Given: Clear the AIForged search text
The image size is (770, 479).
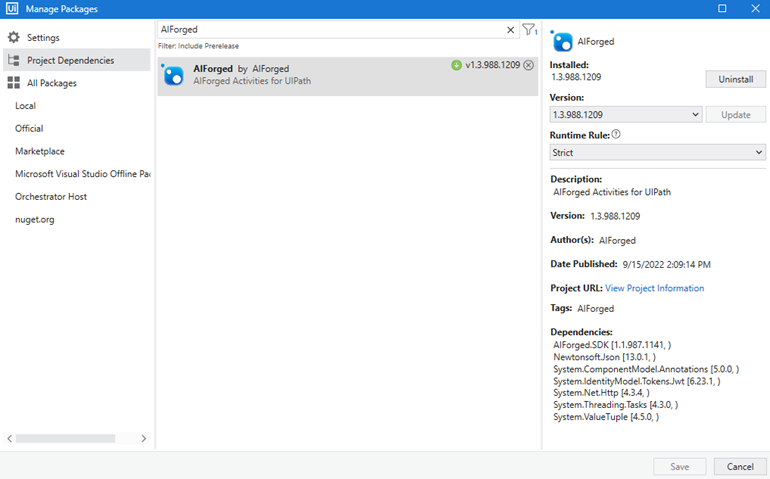Looking at the screenshot, I should click(x=510, y=30).
